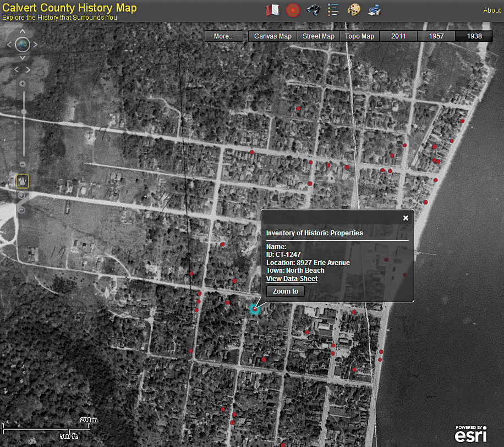Close the Inventory of Historic Properties popup
This screenshot has height=447, width=504.
[406, 218]
